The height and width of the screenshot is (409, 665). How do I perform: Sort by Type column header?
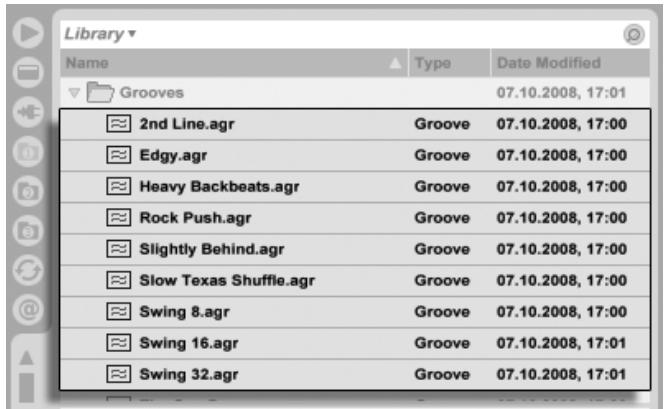[x=449, y=63]
